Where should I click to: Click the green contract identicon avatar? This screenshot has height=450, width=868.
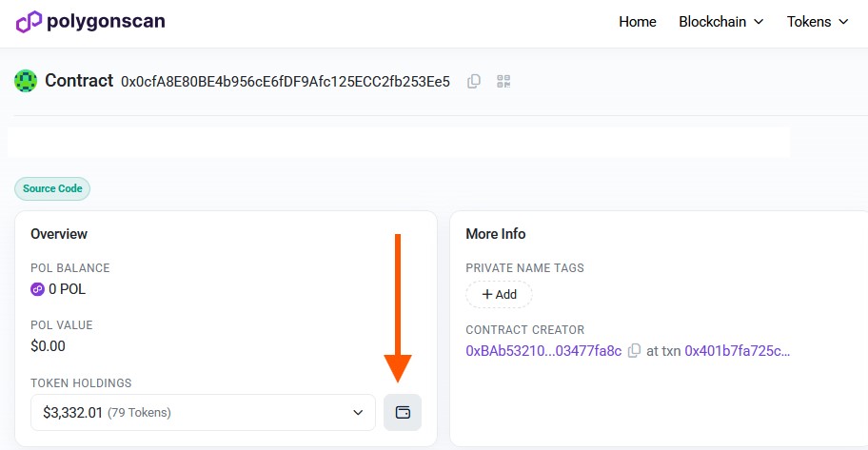click(x=26, y=81)
